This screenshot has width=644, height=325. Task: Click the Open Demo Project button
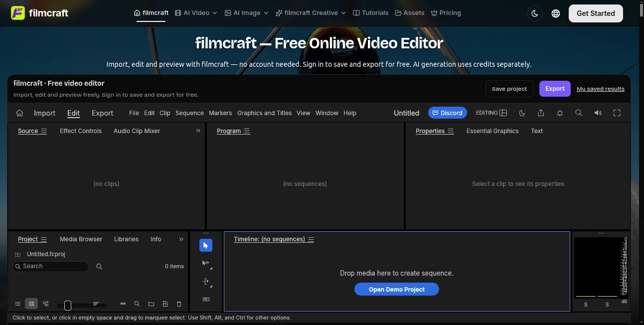click(397, 289)
